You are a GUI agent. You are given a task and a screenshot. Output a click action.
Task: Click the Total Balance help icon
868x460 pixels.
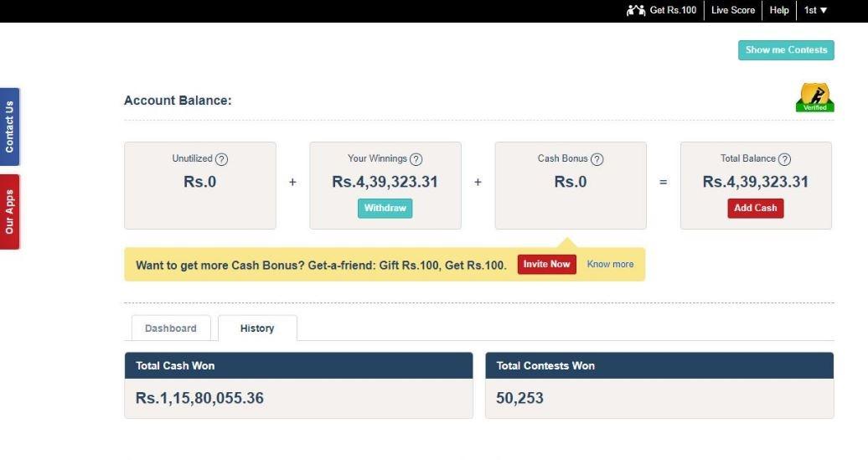pyautogui.click(x=784, y=159)
